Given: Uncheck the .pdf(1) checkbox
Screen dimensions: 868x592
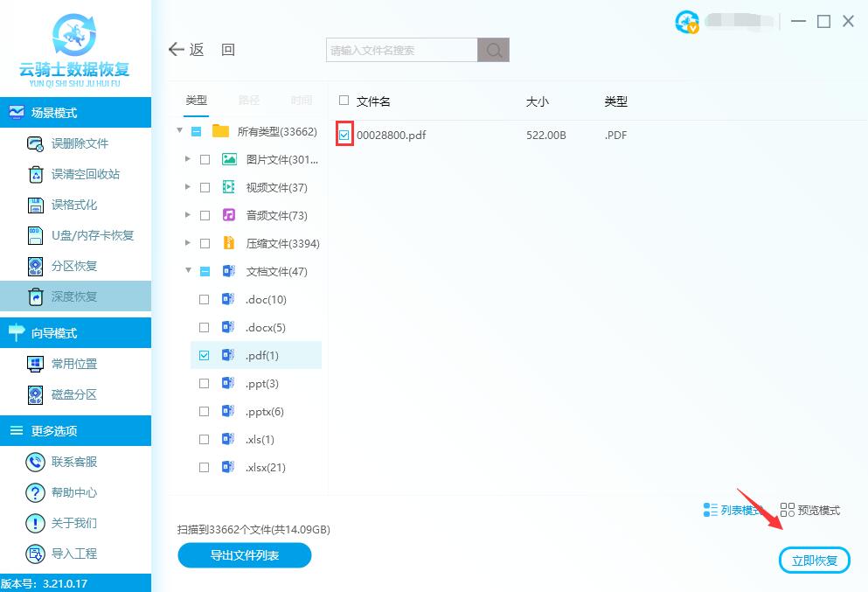Looking at the screenshot, I should 205,356.
